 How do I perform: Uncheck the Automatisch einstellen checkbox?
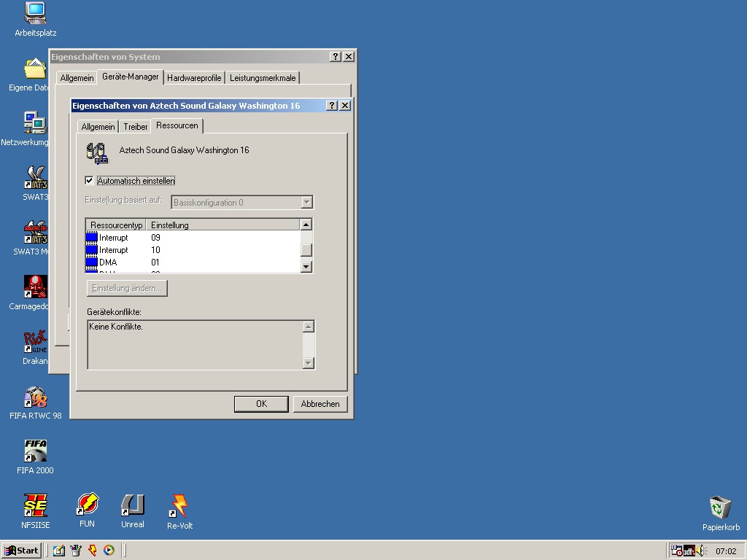tap(90, 181)
